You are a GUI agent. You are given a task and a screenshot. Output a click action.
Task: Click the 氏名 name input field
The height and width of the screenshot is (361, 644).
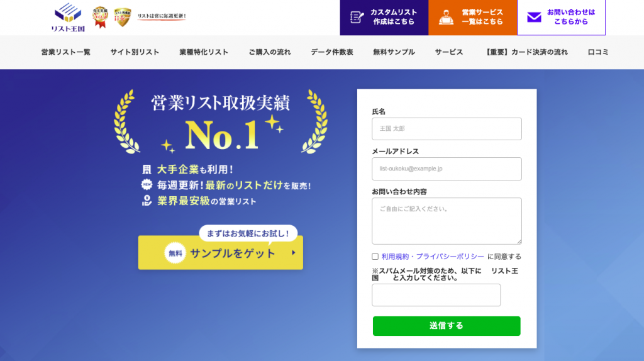(x=447, y=129)
